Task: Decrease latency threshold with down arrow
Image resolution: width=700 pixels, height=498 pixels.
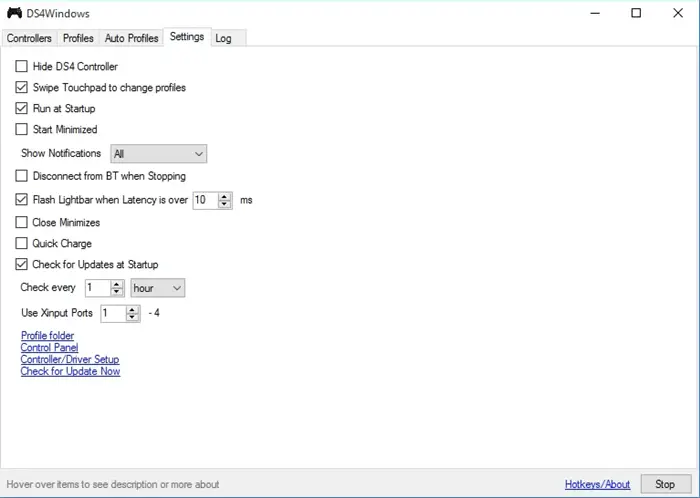Action: click(x=225, y=204)
